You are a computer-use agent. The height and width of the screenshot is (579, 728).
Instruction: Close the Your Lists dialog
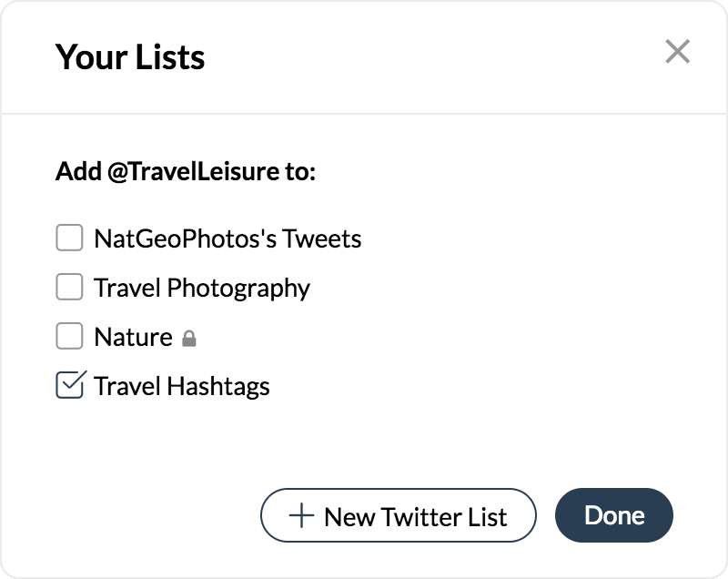[x=677, y=52]
